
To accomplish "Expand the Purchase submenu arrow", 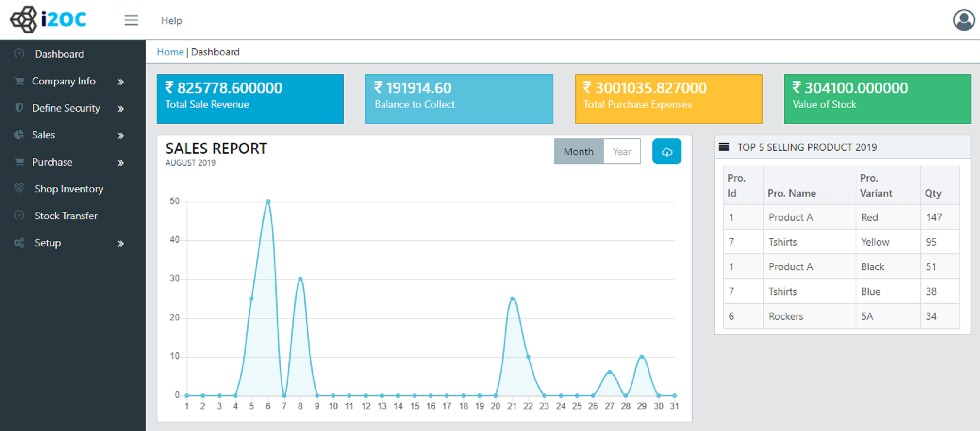I will [121, 163].
